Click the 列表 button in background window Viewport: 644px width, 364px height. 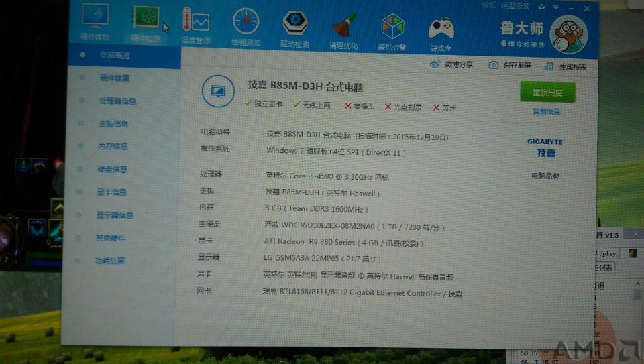point(604,268)
